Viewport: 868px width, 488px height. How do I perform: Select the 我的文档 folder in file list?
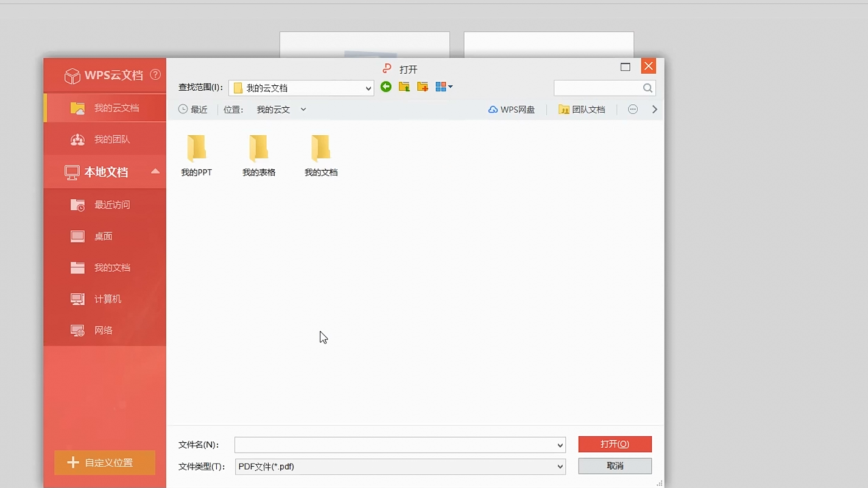click(321, 156)
